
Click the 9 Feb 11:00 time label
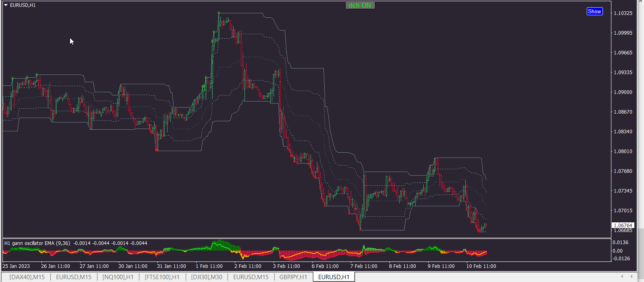(x=441, y=266)
